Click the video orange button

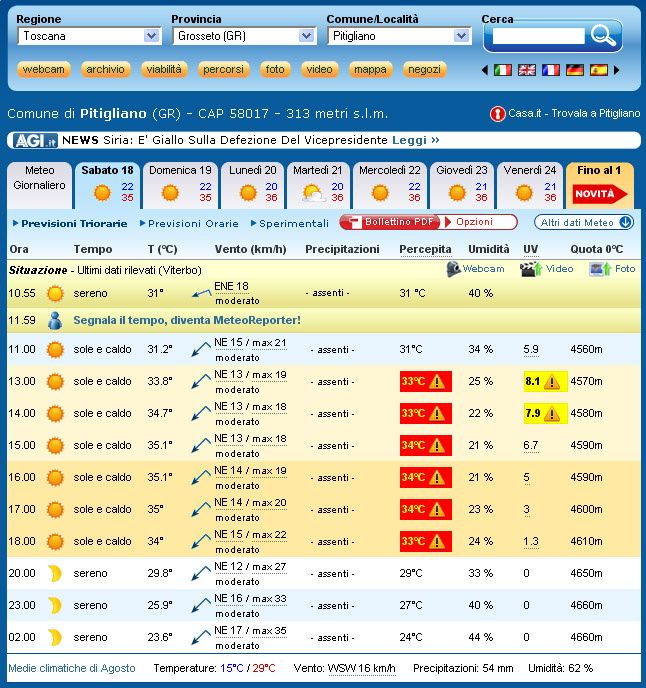(x=319, y=69)
